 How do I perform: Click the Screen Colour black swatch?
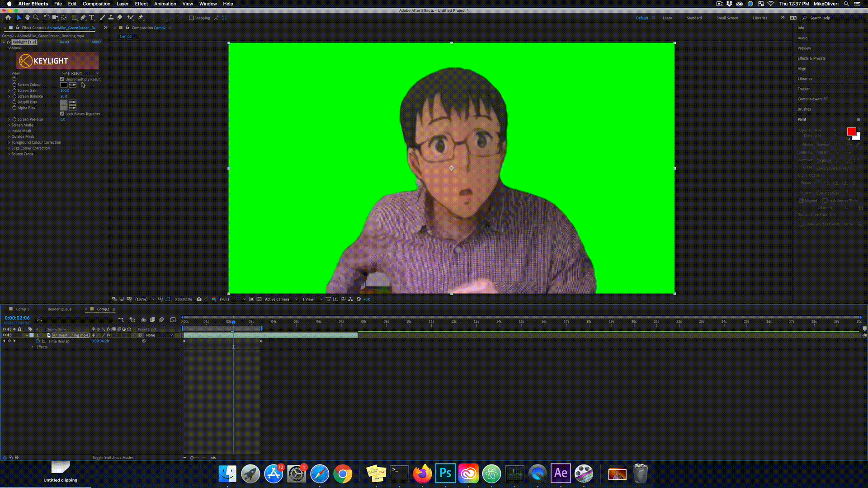(64, 85)
